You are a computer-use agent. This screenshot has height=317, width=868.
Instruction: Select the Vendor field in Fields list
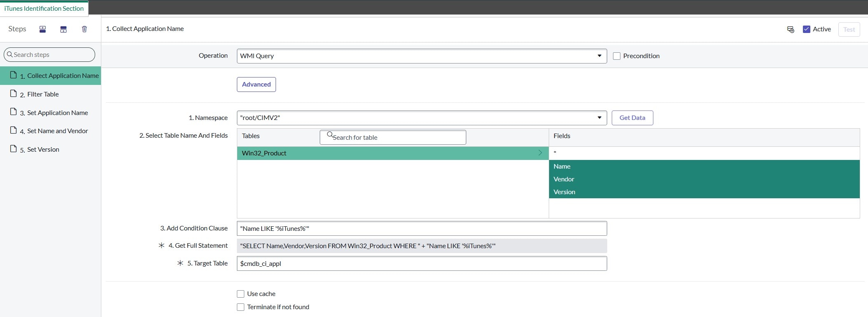tap(704, 179)
